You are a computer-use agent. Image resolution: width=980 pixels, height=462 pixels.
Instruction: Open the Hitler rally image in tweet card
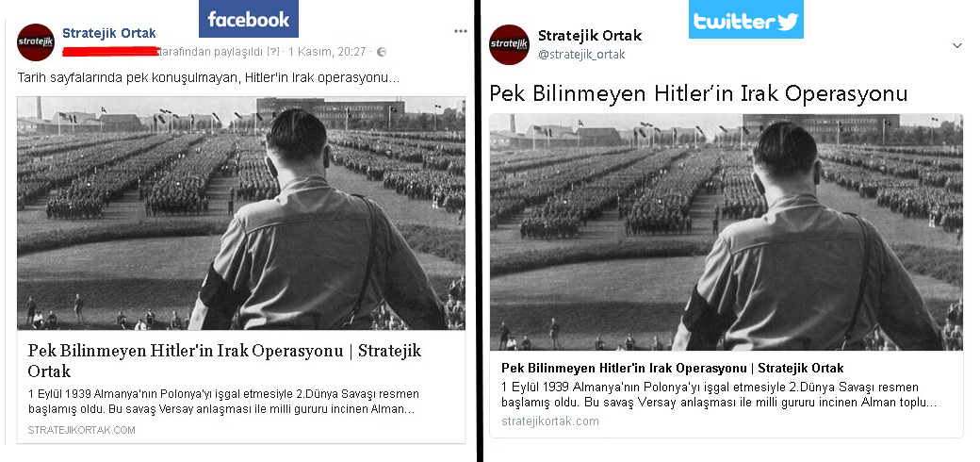pyautogui.click(x=727, y=232)
